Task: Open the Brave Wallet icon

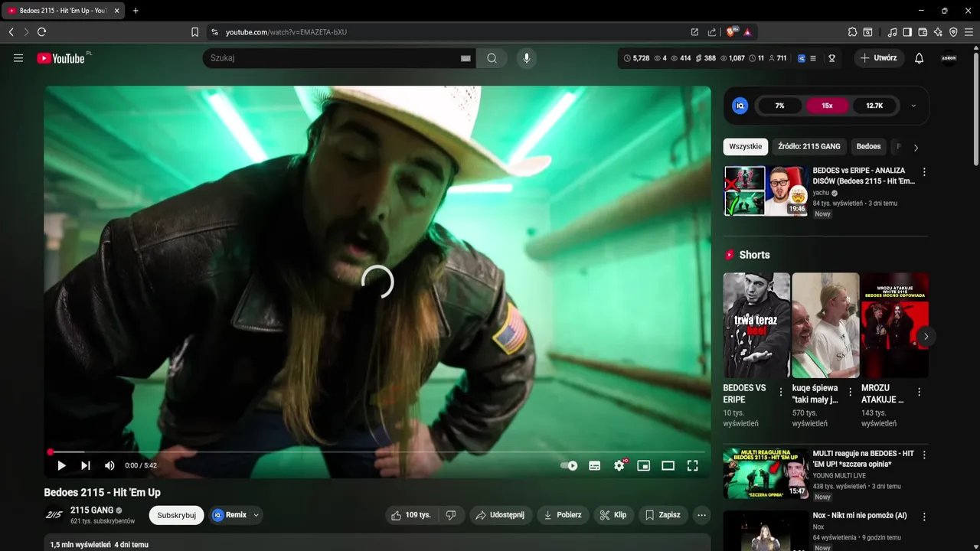Action: tap(923, 32)
